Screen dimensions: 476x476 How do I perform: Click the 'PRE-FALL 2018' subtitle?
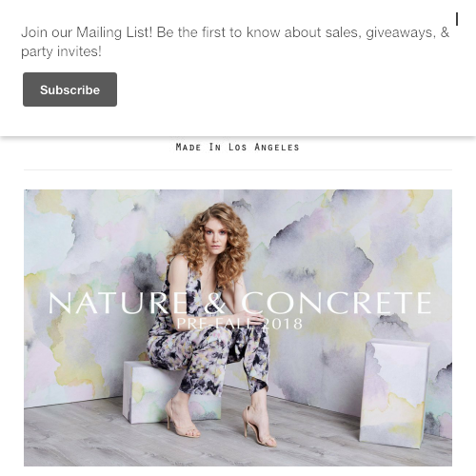pos(239,324)
